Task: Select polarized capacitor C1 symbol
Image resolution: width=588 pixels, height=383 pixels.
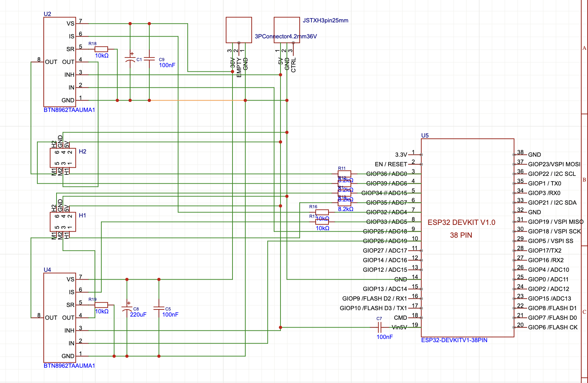Action: pos(130,59)
